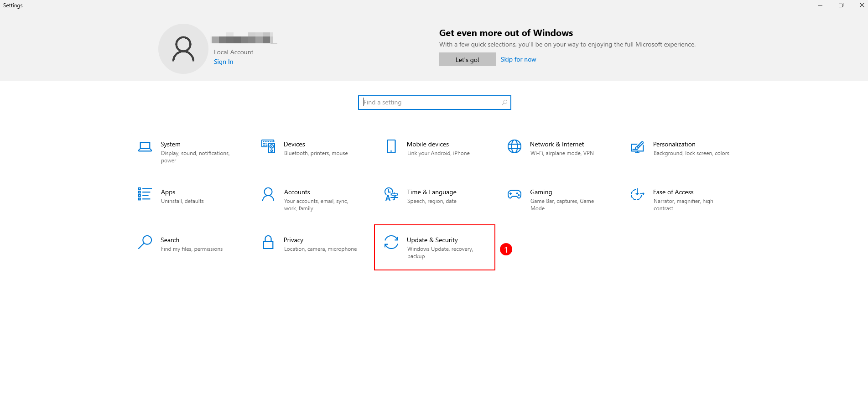The height and width of the screenshot is (420, 868).
Task: Select the Time & Language title
Action: click(x=431, y=192)
